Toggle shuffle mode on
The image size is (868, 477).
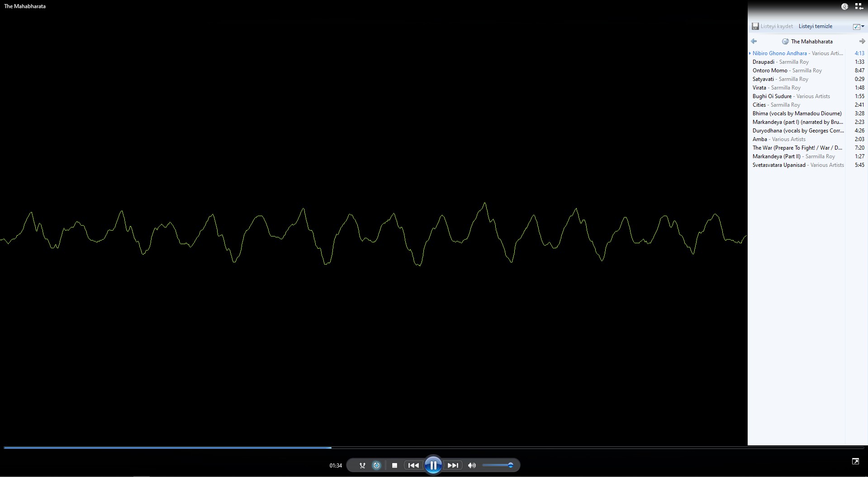[x=362, y=465]
